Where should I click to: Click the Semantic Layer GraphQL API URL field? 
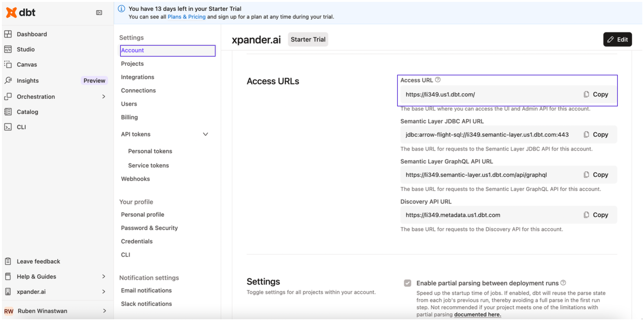click(476, 174)
